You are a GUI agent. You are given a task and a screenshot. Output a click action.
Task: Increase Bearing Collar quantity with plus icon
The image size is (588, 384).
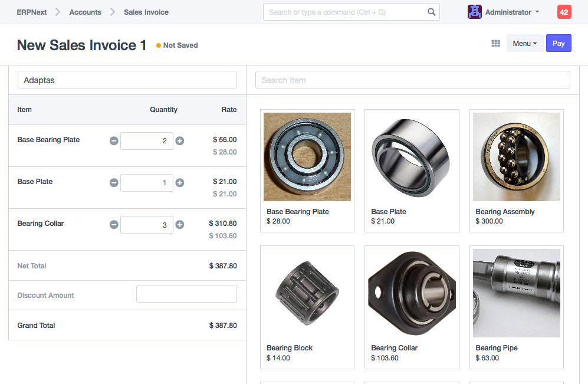click(x=180, y=225)
